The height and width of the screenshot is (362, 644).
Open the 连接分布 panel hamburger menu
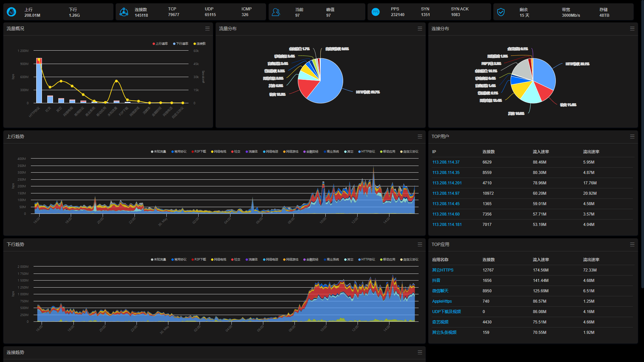[632, 29]
